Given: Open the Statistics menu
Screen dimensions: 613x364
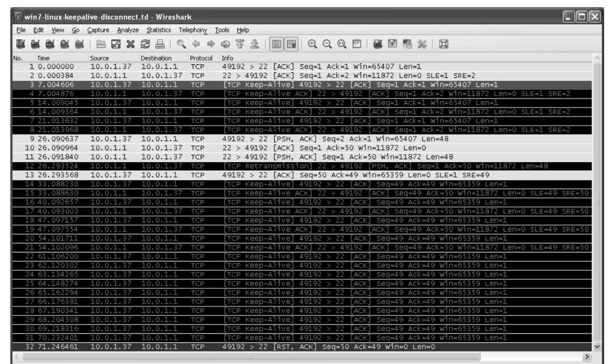Looking at the screenshot, I should 159,30.
